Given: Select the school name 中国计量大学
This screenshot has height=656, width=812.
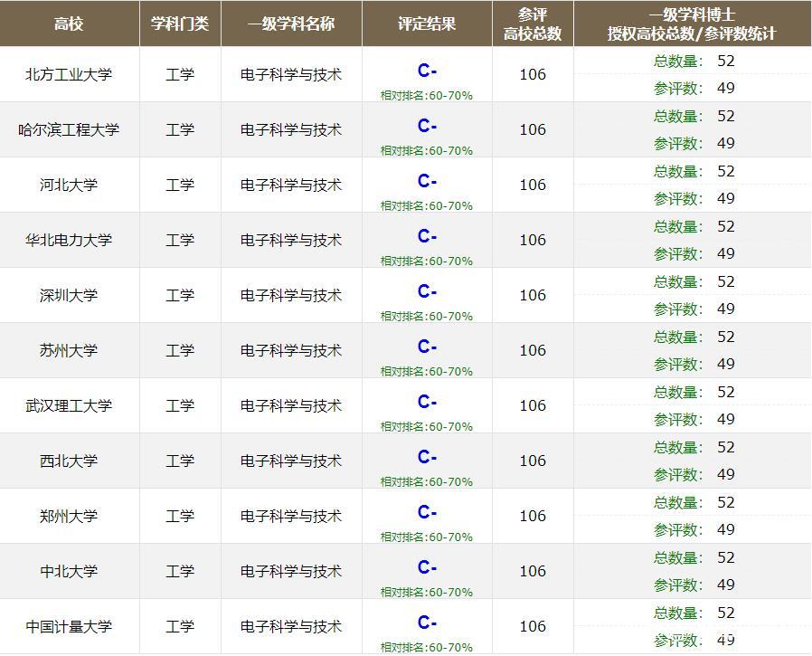Looking at the screenshot, I should 69,626.
